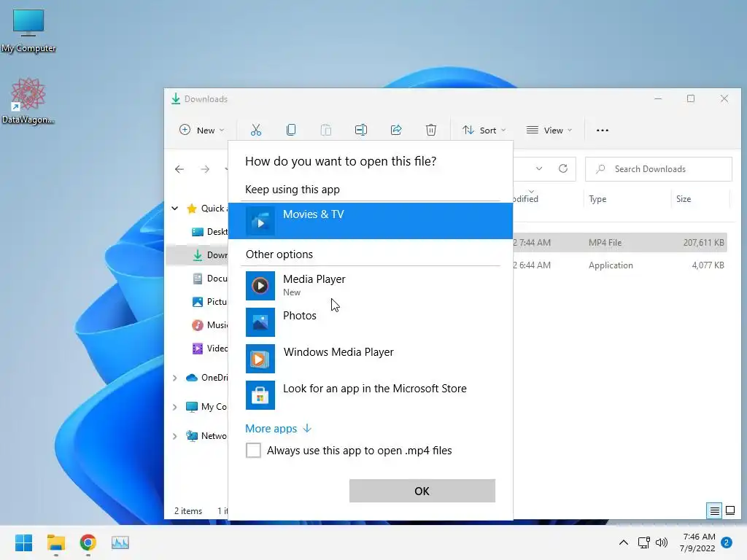Show hidden tray icons chevron

623,542
